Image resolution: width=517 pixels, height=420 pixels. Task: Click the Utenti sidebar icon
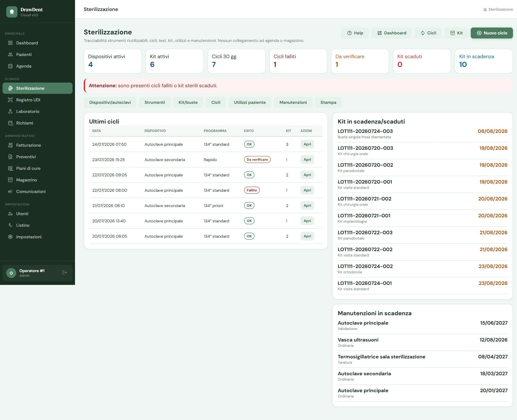10,214
